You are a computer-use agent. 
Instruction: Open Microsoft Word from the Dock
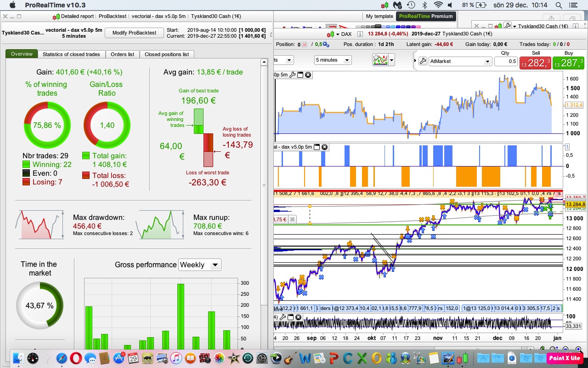[305, 358]
